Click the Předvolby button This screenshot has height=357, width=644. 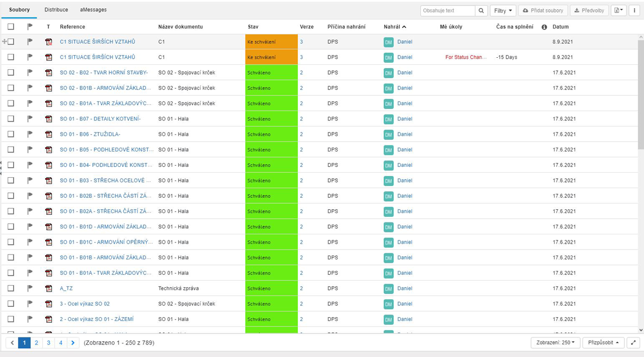(589, 11)
